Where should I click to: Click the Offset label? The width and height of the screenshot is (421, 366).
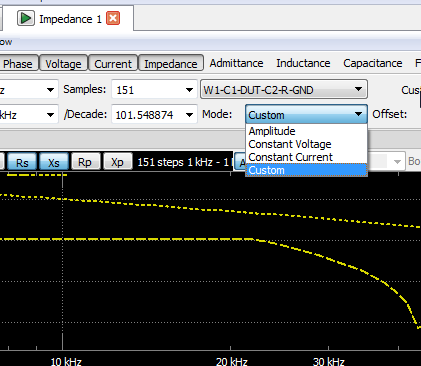click(x=390, y=114)
